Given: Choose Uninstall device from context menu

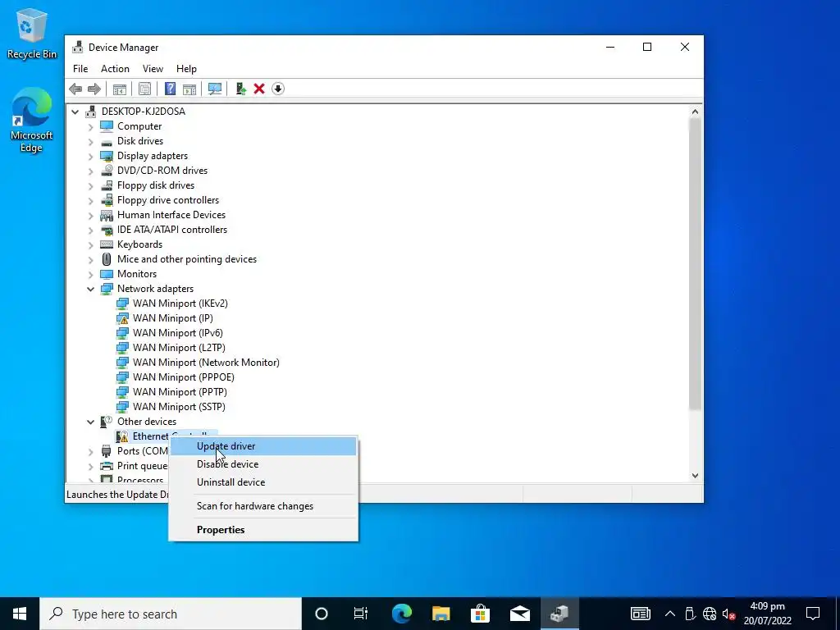Looking at the screenshot, I should click(x=263, y=482).
